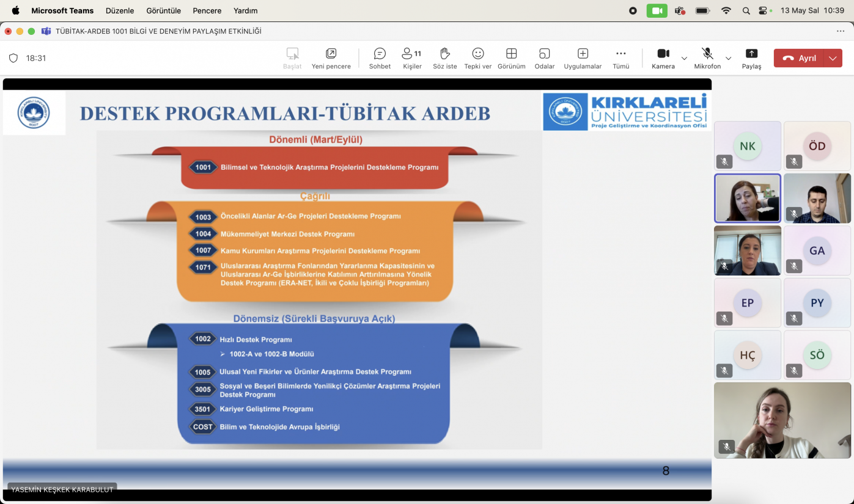Open Uygulamalar apps menu
The image size is (854, 504).
[x=583, y=58]
